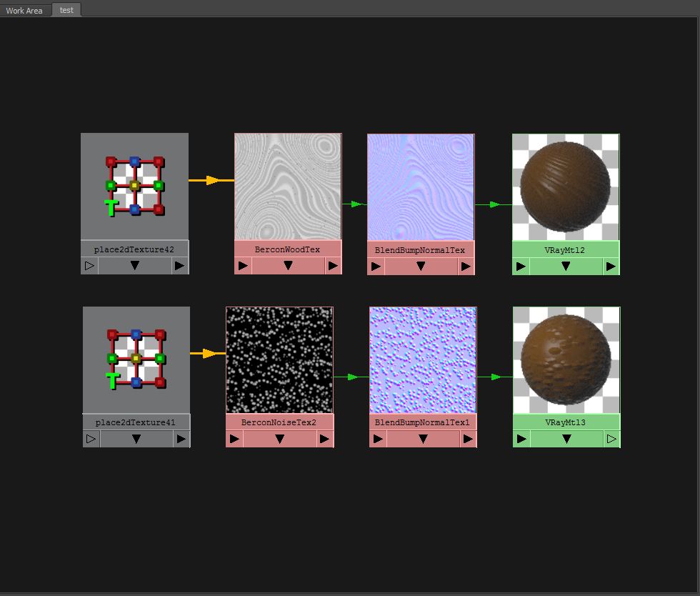Click the BerconNoiseTex2 node label
700x596 pixels.
279,422
